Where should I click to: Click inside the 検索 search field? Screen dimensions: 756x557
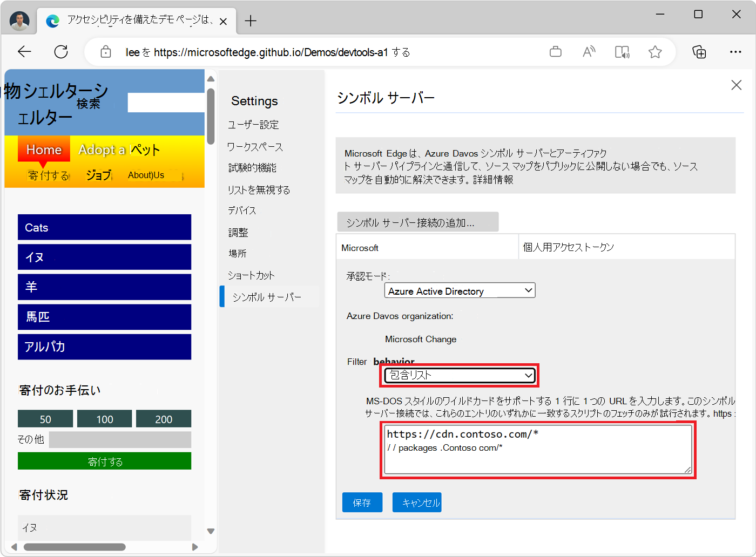click(x=166, y=103)
